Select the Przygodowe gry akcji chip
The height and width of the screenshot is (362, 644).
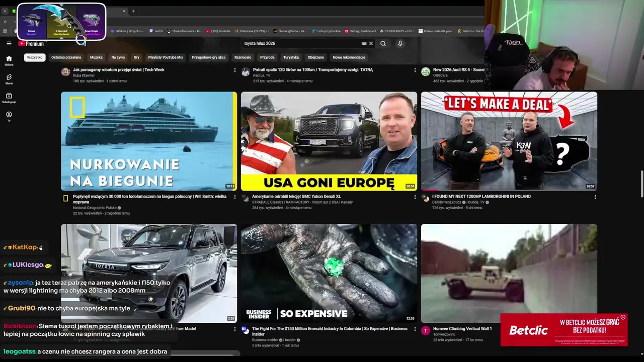coord(209,57)
